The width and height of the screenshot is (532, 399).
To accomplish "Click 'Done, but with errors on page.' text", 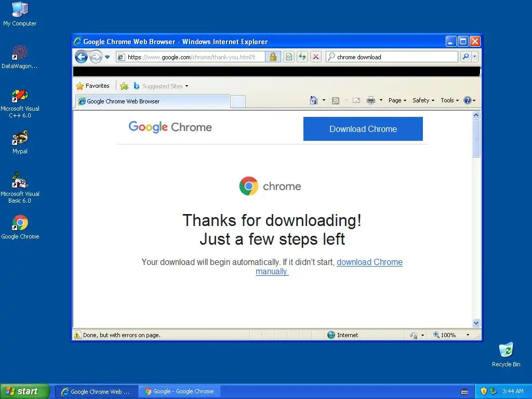I will tap(122, 335).
